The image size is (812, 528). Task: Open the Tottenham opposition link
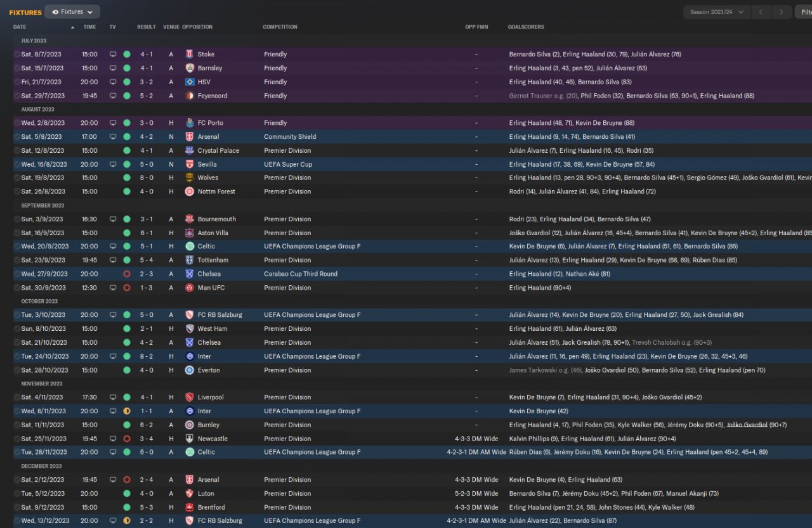[x=213, y=260]
